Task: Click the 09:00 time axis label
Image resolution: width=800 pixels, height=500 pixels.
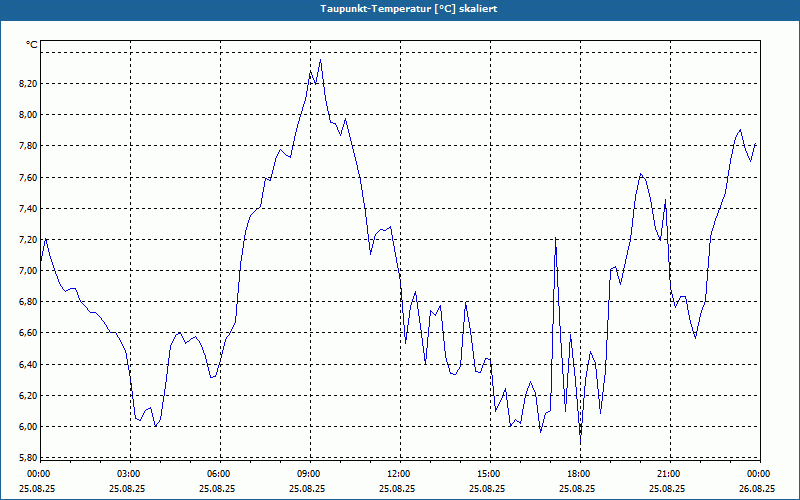Action: coord(310,474)
